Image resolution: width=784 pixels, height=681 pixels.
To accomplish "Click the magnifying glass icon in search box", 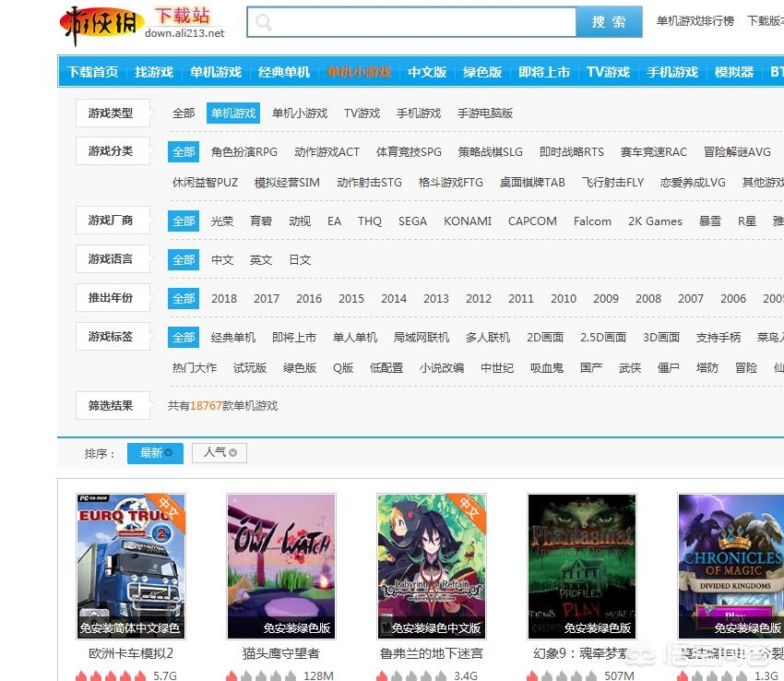I will click(265, 20).
